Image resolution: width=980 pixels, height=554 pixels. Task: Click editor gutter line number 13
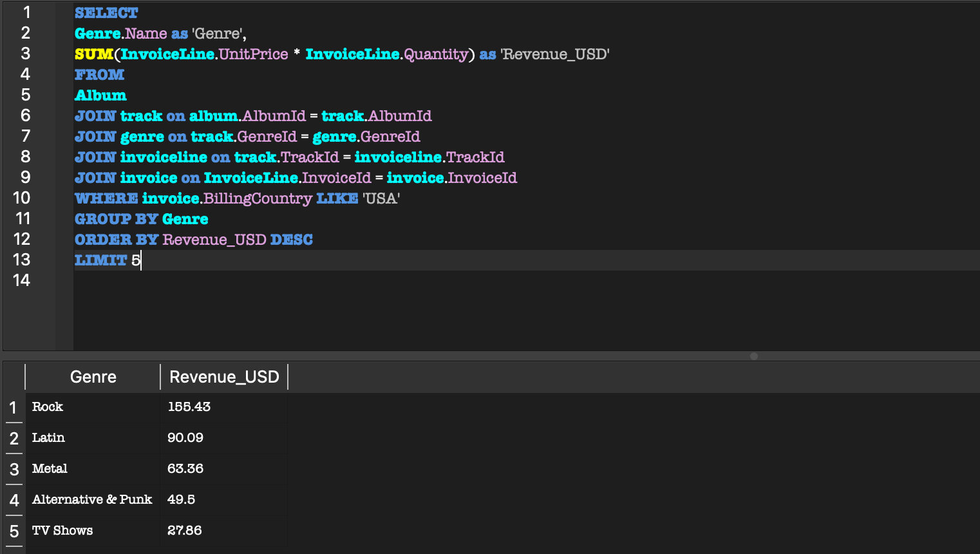(x=22, y=260)
